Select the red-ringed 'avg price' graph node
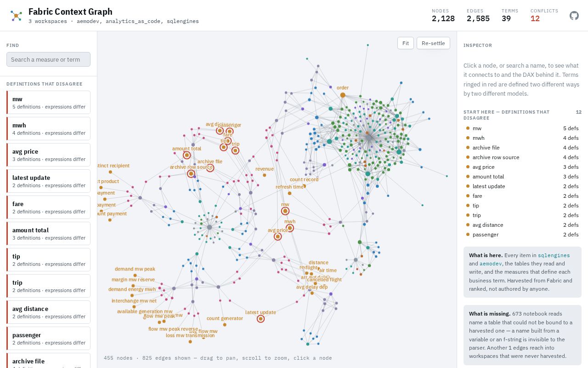This screenshot has height=368, width=588. 277,237
